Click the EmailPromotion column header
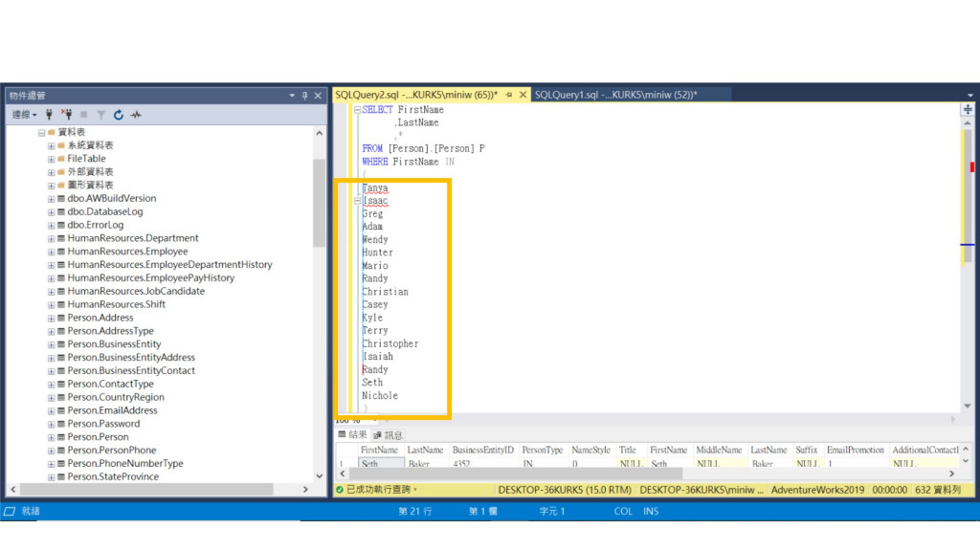980x551 pixels. click(x=856, y=450)
